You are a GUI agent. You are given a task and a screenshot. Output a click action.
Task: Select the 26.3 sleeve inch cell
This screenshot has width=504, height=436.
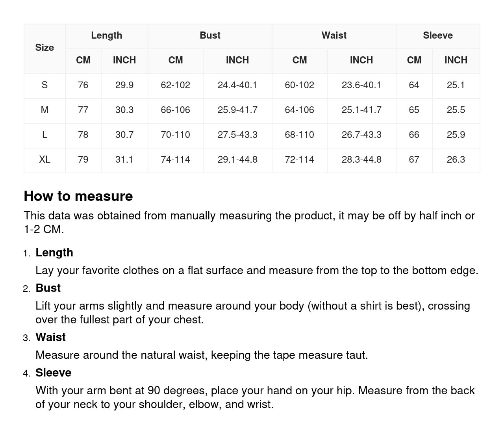pyautogui.click(x=456, y=160)
